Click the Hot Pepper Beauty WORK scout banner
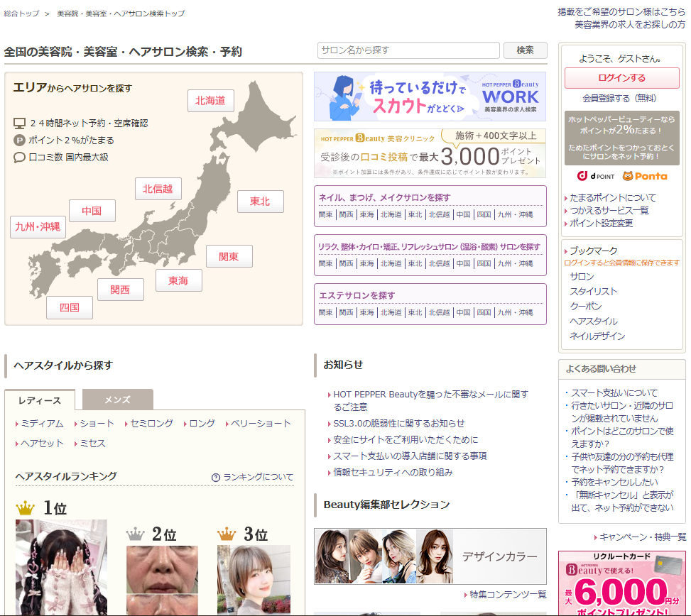 click(x=430, y=97)
